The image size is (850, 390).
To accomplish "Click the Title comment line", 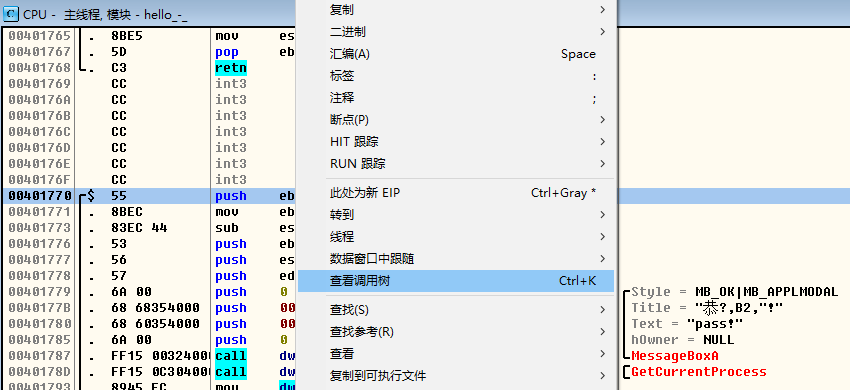I will (707, 308).
